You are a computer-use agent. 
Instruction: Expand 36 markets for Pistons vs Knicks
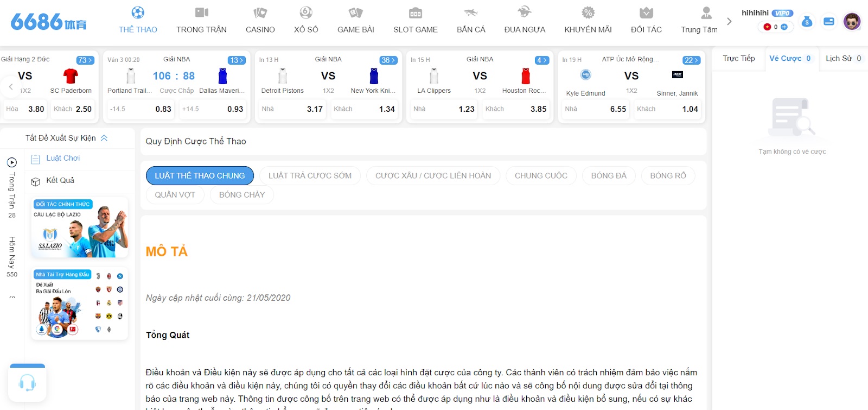tap(388, 60)
